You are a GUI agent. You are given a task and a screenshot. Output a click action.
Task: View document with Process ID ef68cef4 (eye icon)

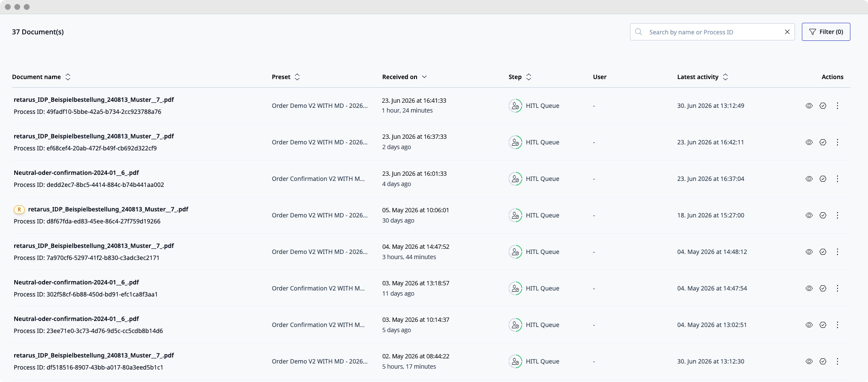(x=809, y=142)
